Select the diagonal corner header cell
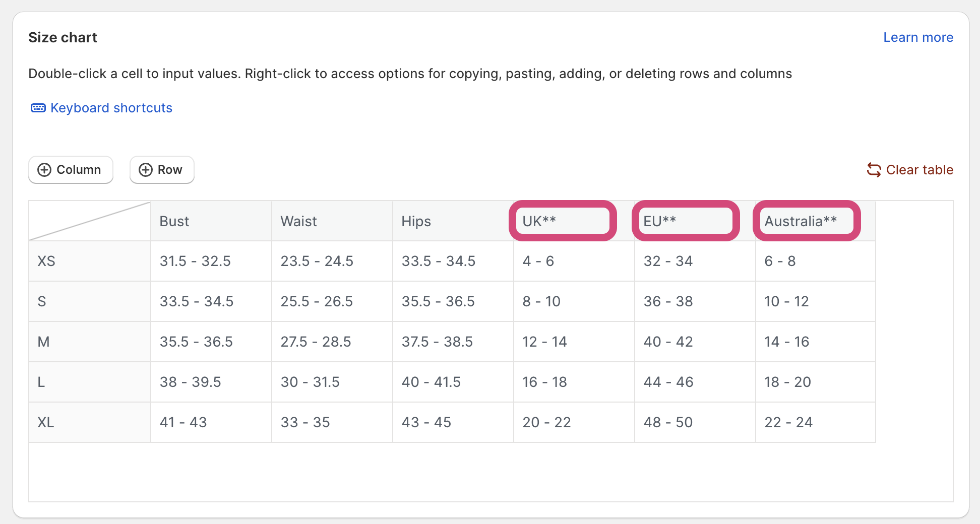 [x=90, y=221]
